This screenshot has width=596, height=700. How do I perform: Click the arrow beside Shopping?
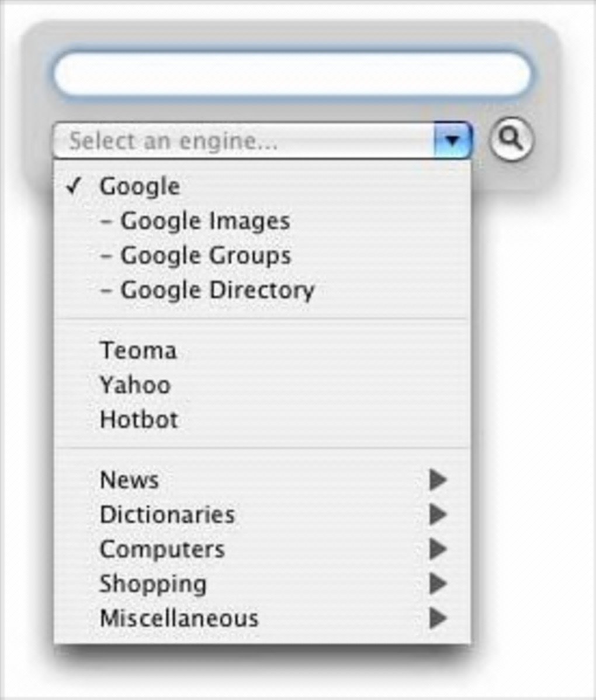click(438, 584)
